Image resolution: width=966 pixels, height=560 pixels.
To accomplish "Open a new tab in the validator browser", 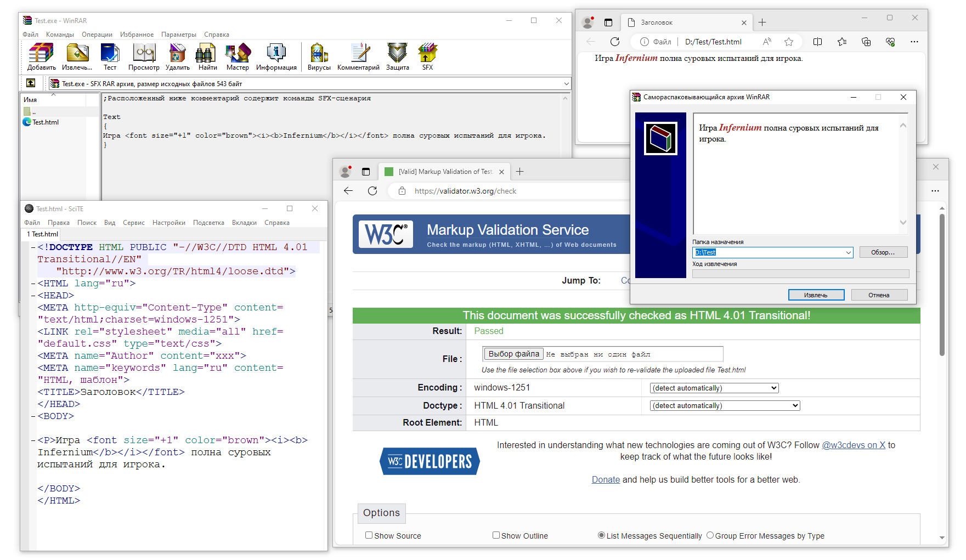I will (520, 172).
